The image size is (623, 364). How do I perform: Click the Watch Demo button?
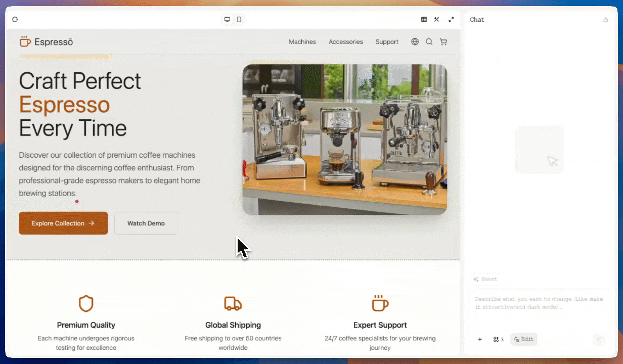point(146,223)
